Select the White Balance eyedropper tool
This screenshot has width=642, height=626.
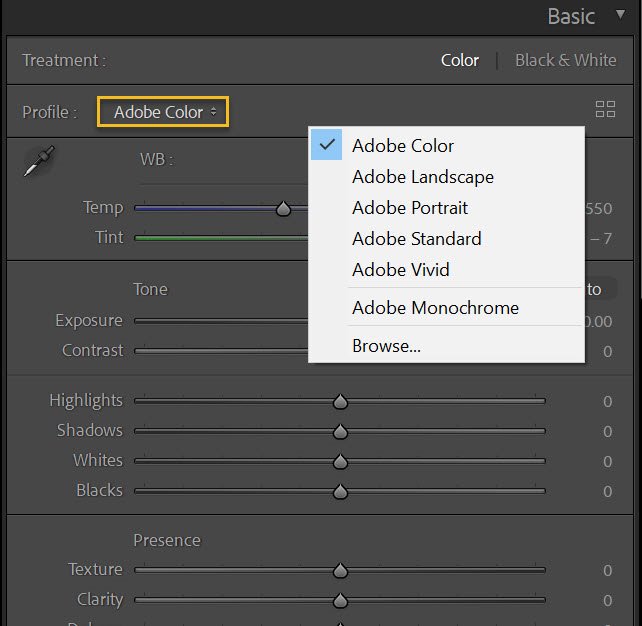click(39, 162)
